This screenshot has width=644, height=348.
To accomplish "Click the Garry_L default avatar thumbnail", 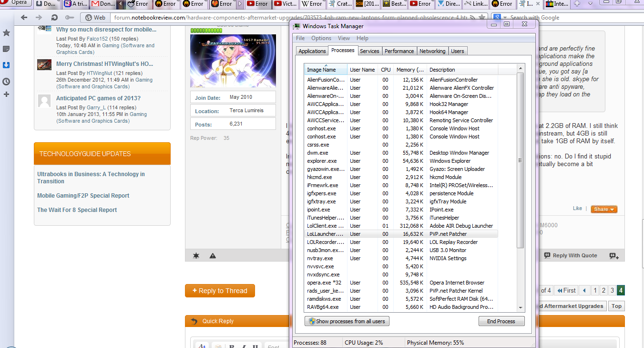I will point(44,101).
